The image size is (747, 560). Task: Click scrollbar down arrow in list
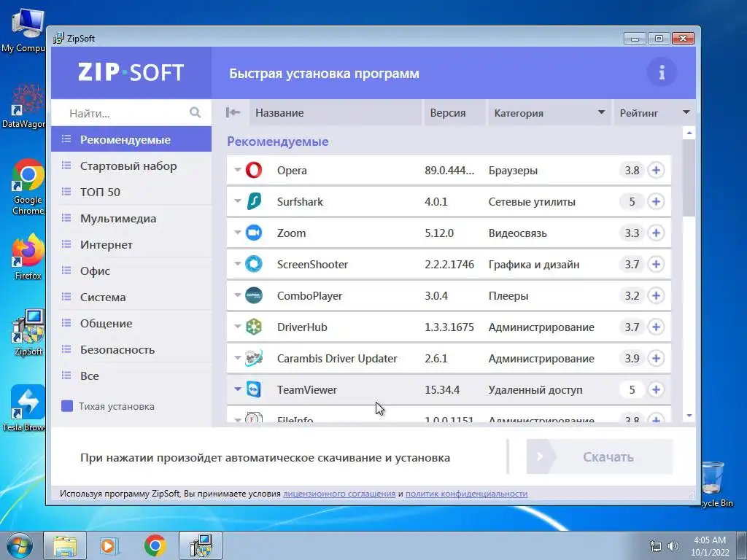689,416
